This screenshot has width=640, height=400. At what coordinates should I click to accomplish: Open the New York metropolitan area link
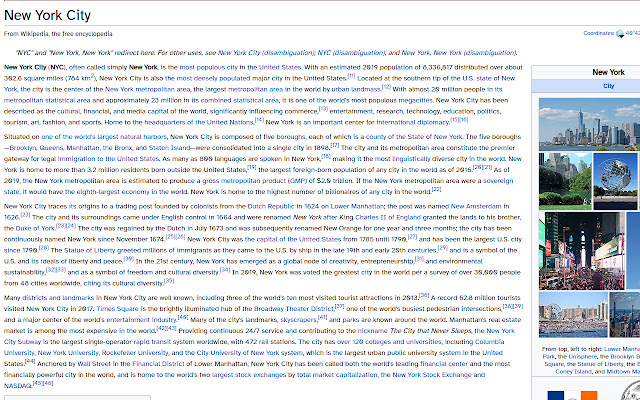[x=147, y=89]
